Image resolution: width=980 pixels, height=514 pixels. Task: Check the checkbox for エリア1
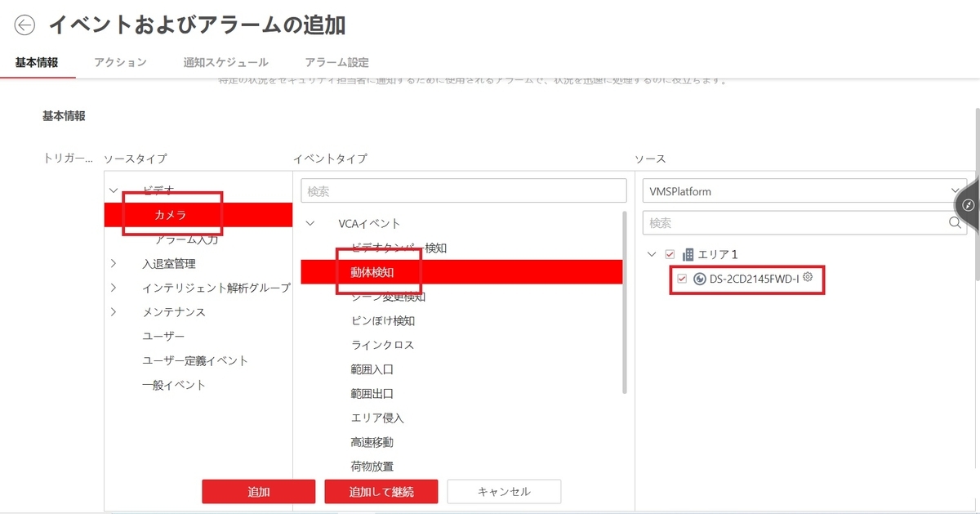[668, 253]
